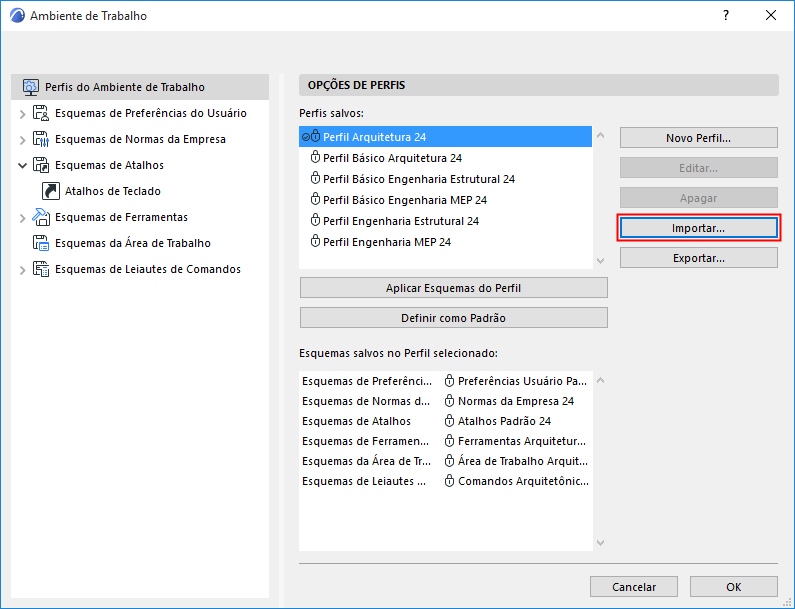Click the Atalhos de Teclado shortcut arrow icon

(51, 191)
